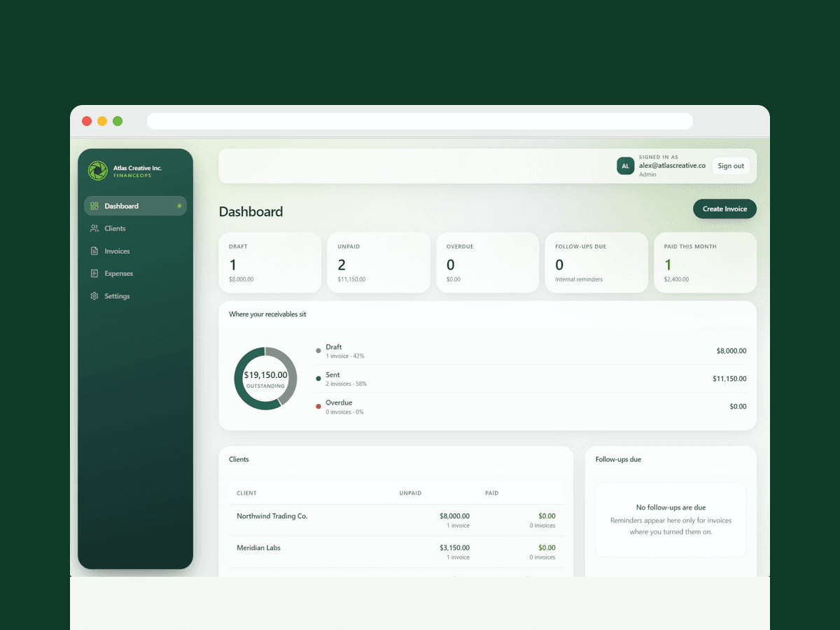Click Meridian Labs' $3,150.00 unpaid amount
Viewport: 840px width, 630px height.
454,547
